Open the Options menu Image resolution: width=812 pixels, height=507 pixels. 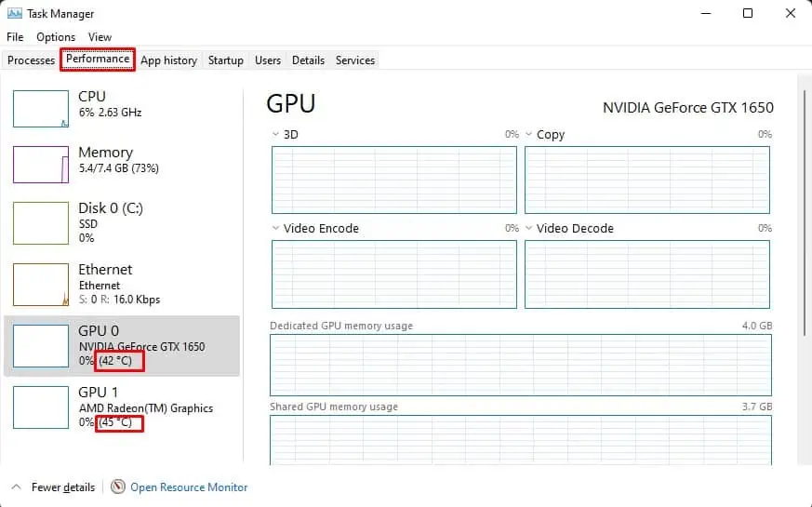click(x=56, y=37)
